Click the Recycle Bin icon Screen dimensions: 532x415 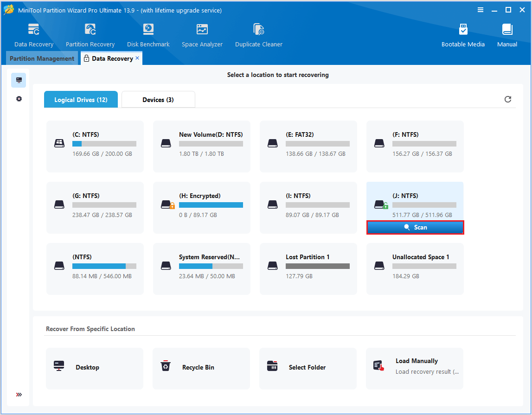[x=166, y=366]
